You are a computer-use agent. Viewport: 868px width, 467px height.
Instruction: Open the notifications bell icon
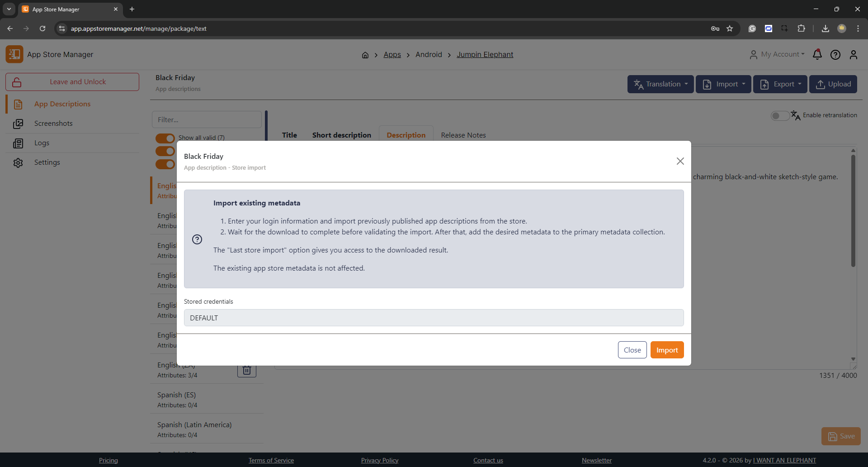pyautogui.click(x=817, y=55)
